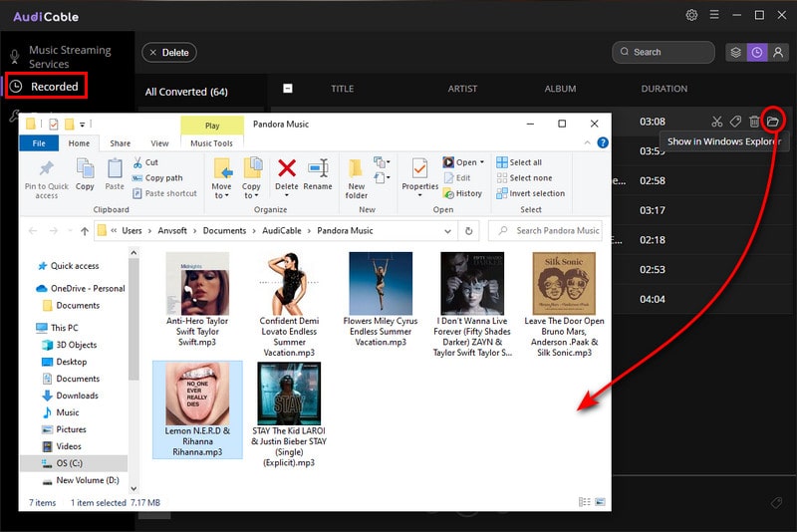Click Edit in Open group
The image size is (797, 532).
(457, 178)
